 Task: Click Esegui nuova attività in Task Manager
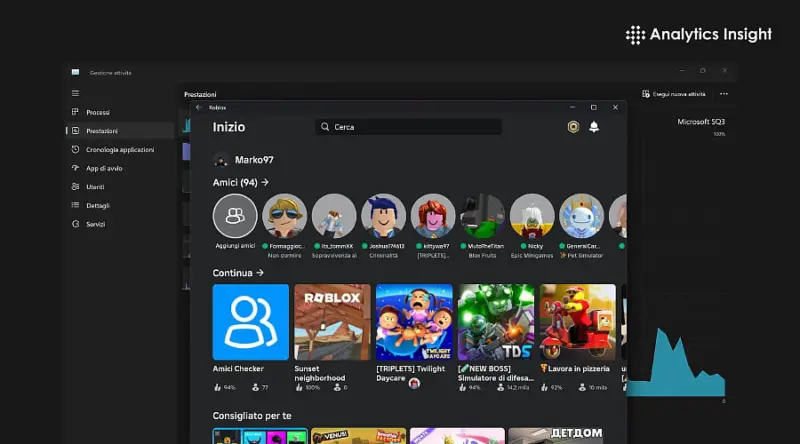(x=674, y=94)
